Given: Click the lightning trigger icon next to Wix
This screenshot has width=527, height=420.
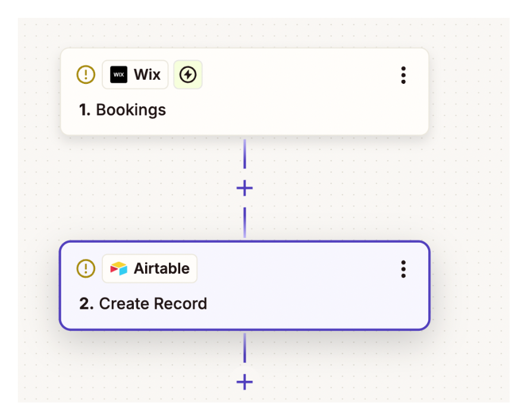Looking at the screenshot, I should coord(188,74).
